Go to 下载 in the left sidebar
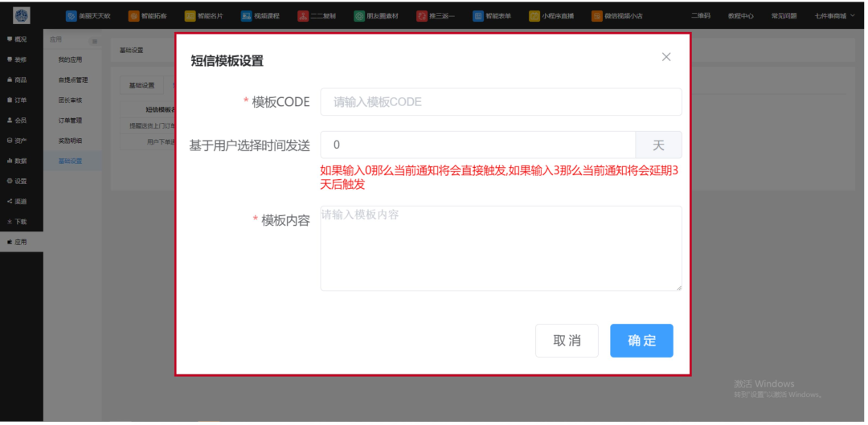The image size is (868, 425). click(x=17, y=222)
